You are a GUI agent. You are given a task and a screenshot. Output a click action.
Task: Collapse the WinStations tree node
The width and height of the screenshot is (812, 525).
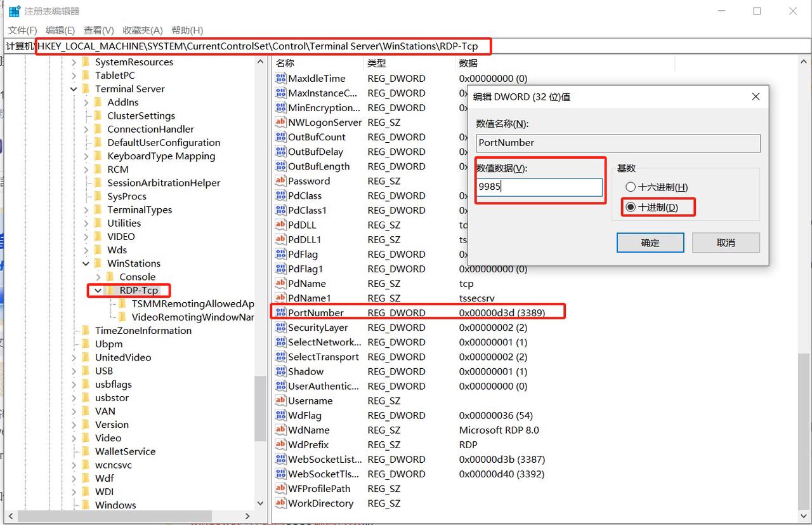(86, 263)
